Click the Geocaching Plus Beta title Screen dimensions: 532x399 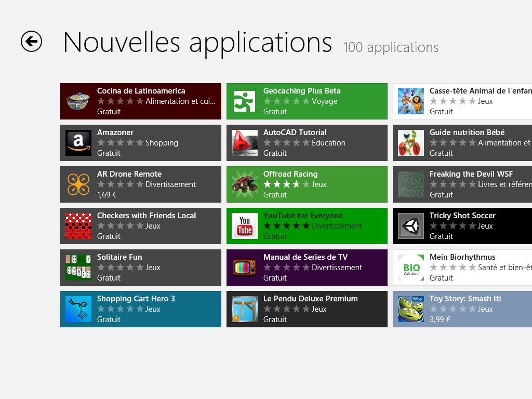[302, 91]
